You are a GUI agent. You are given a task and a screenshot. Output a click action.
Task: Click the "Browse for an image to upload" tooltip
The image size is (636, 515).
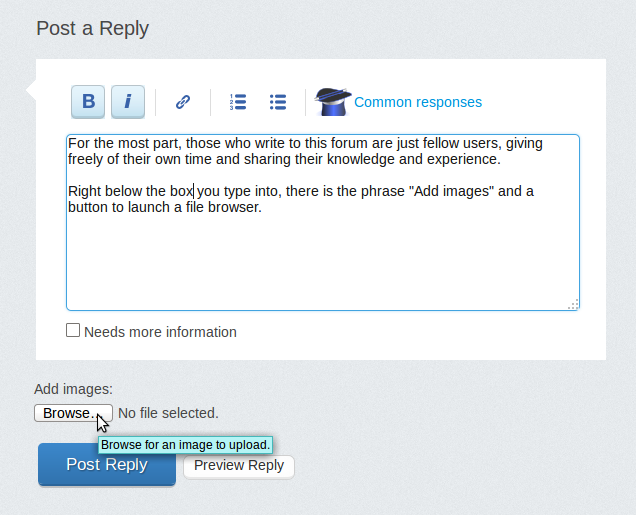(x=185, y=445)
